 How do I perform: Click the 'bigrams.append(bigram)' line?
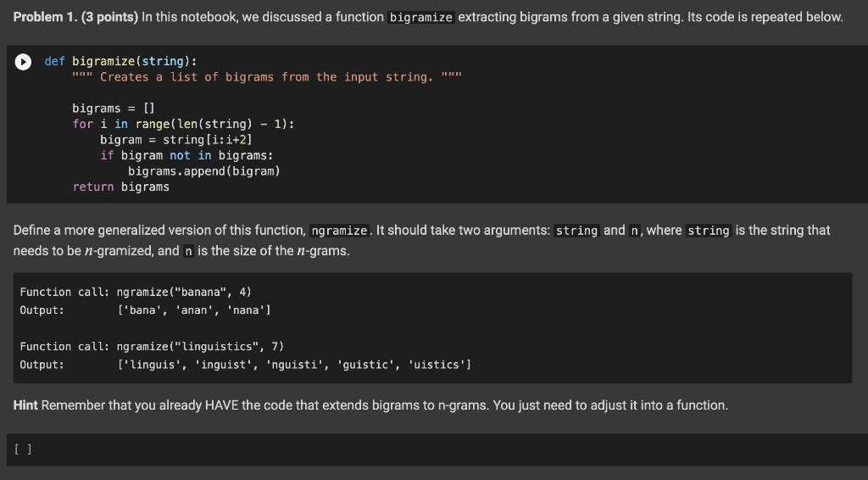tap(204, 171)
